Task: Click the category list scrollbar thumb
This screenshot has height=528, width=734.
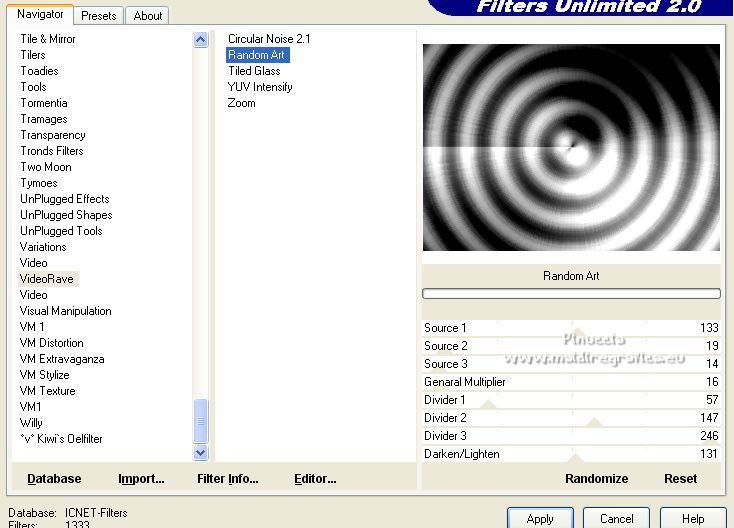Action: 200,421
